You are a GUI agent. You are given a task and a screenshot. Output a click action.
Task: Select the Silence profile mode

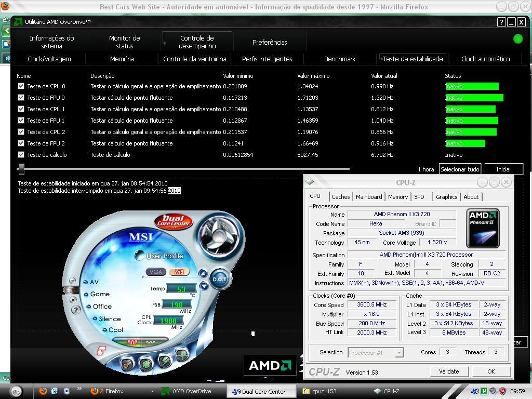[107, 319]
